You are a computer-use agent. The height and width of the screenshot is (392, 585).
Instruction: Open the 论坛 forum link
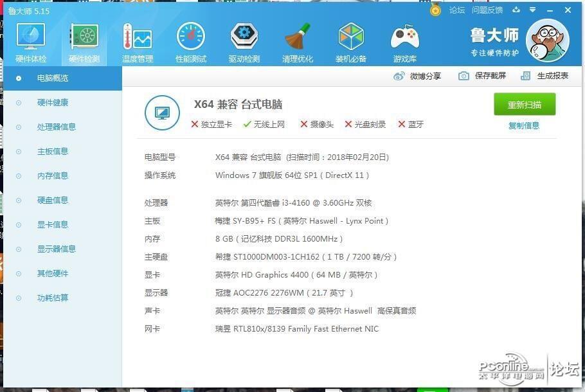[x=456, y=10]
